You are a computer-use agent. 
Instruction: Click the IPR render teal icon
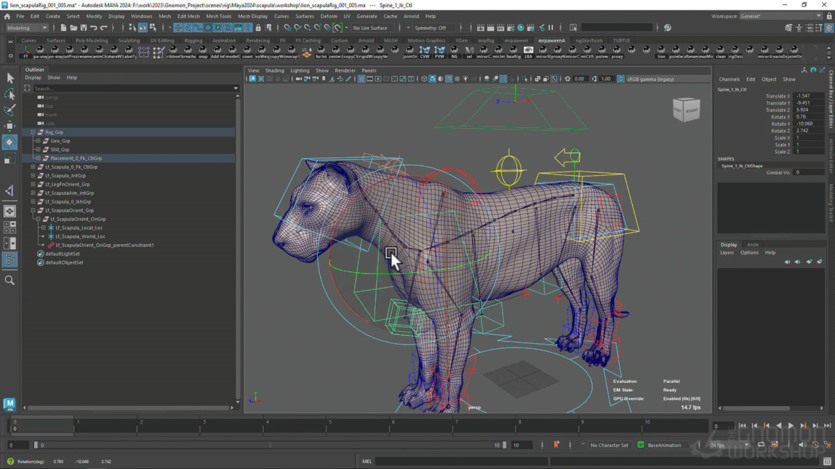coord(521,28)
